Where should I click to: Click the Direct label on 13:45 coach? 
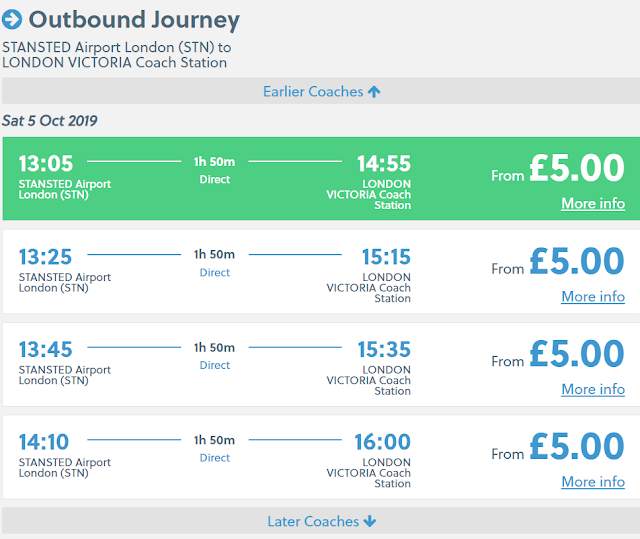(215, 366)
